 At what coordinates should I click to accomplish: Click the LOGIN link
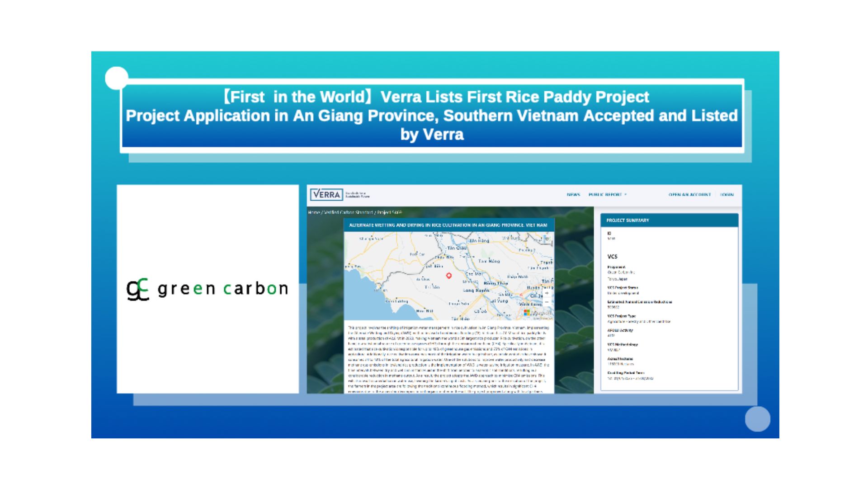pyautogui.click(x=726, y=194)
